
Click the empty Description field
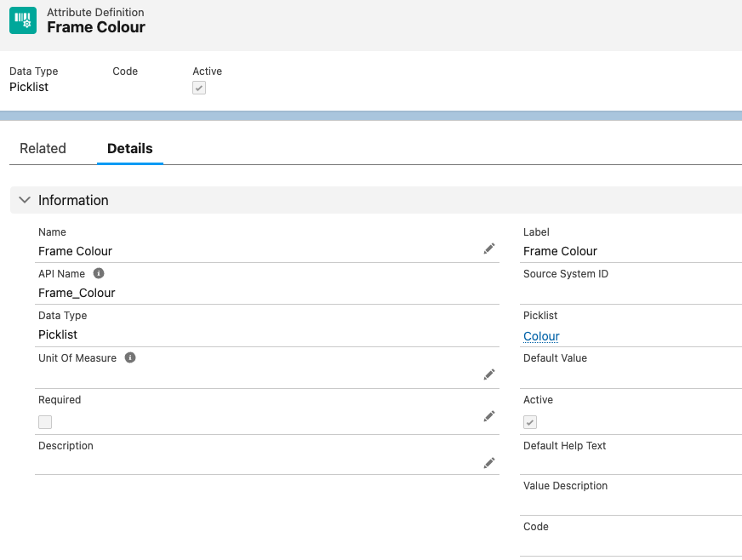point(255,463)
